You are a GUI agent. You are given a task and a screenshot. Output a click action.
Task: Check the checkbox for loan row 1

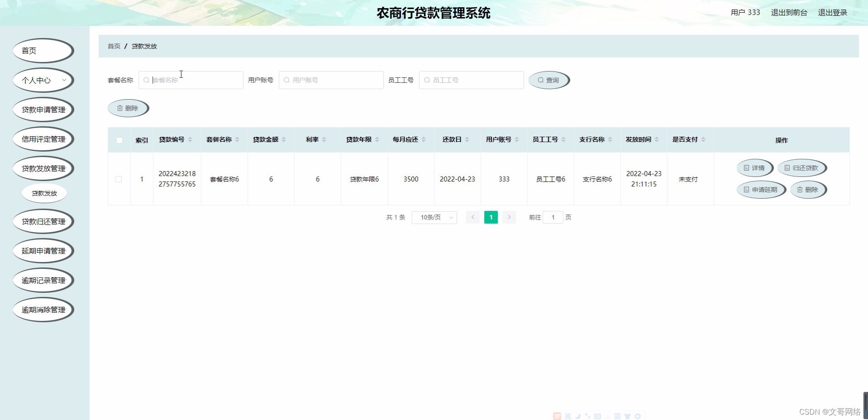click(119, 179)
